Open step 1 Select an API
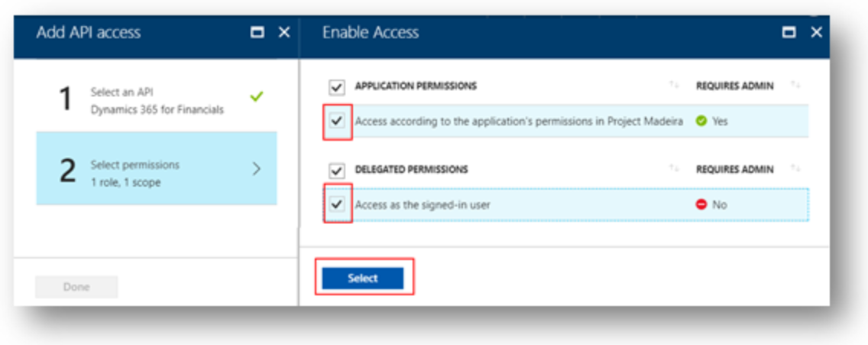This screenshot has width=868, height=345. coord(157,100)
